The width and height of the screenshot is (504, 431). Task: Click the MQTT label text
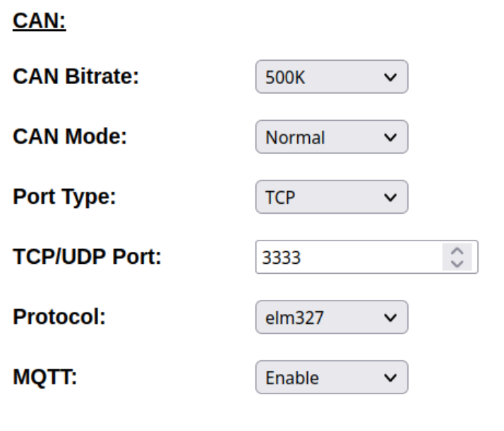tap(45, 377)
